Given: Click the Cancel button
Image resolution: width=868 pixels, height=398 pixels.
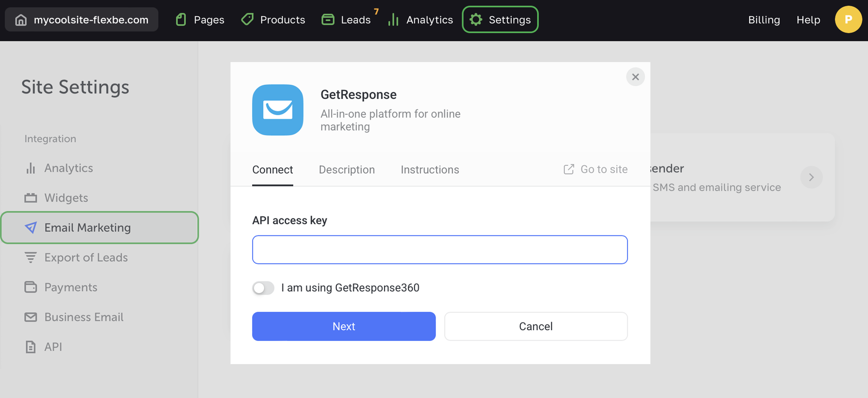Looking at the screenshot, I should pos(536,326).
